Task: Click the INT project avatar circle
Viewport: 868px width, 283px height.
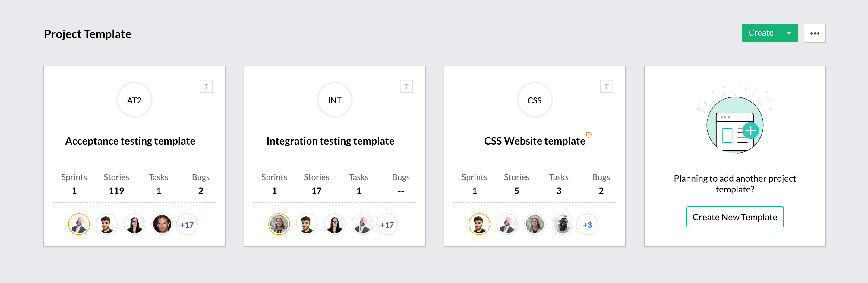Action: pos(334,100)
